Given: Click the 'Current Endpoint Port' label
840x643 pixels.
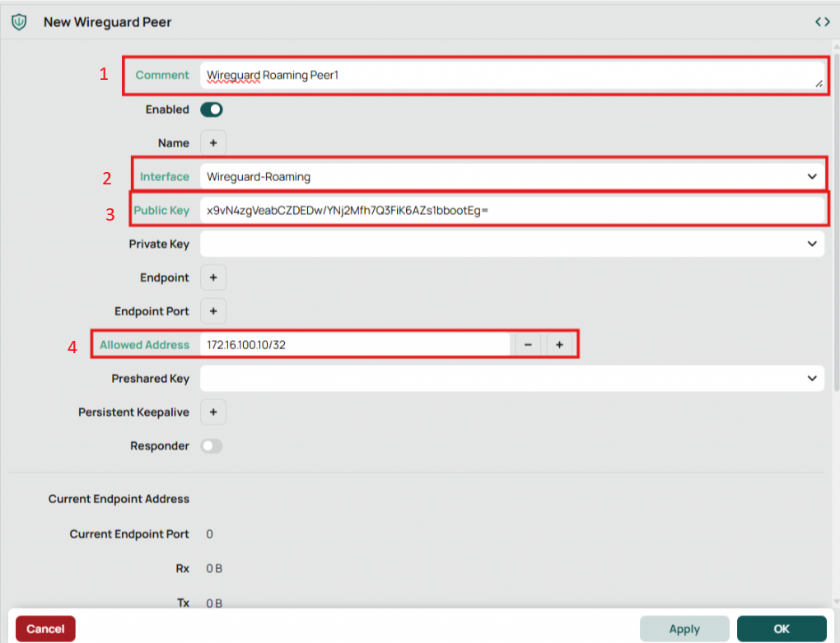Looking at the screenshot, I should pyautogui.click(x=129, y=534).
